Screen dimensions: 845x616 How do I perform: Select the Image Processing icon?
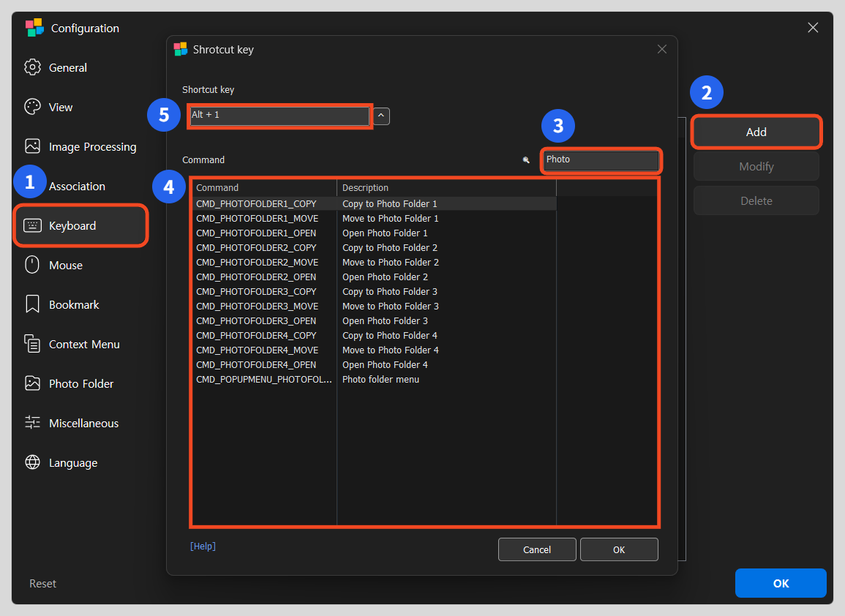[x=32, y=146]
